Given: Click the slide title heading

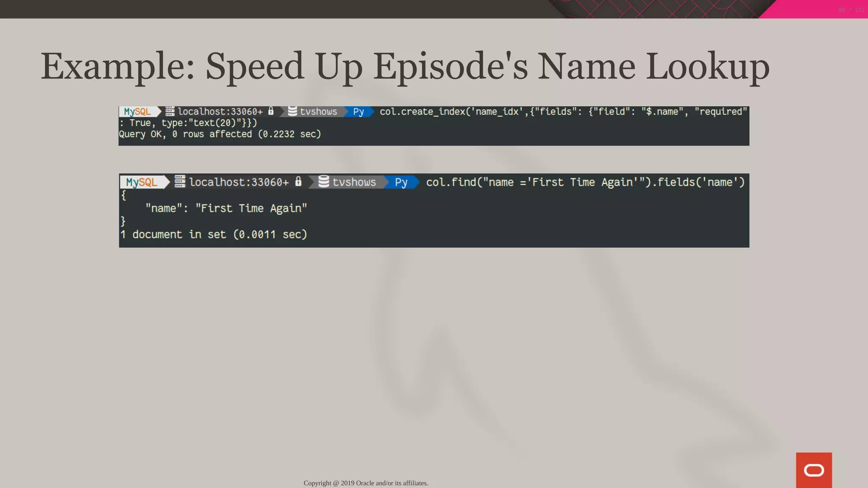Looking at the screenshot, I should [405, 66].
